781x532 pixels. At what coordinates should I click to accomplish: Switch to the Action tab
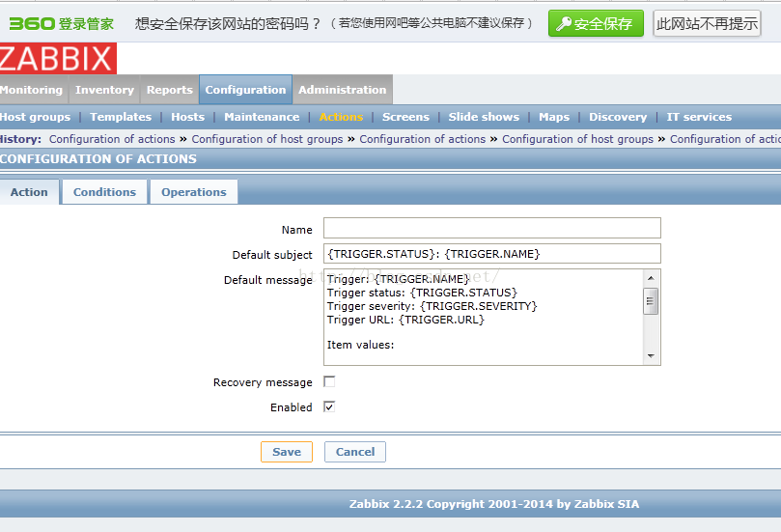click(29, 192)
